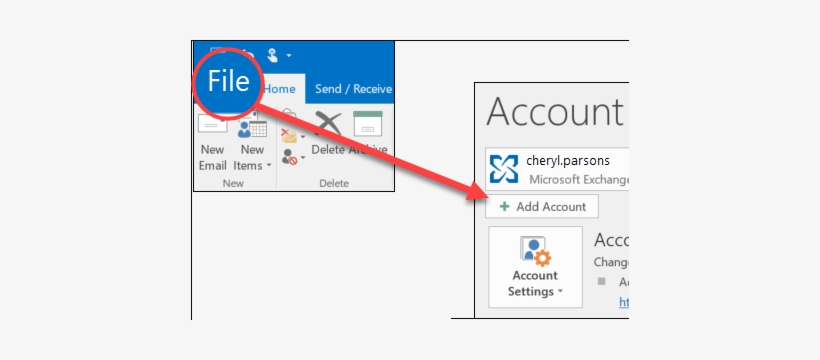
Task: Toggle Touch/Mouse mode in quick access toolbar
Action: [x=272, y=54]
